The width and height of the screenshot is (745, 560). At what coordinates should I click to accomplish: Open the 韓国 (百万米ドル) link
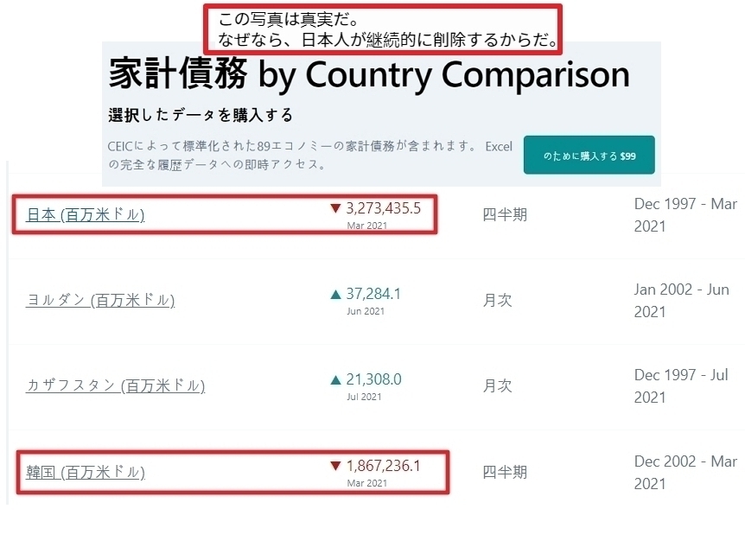(86, 473)
